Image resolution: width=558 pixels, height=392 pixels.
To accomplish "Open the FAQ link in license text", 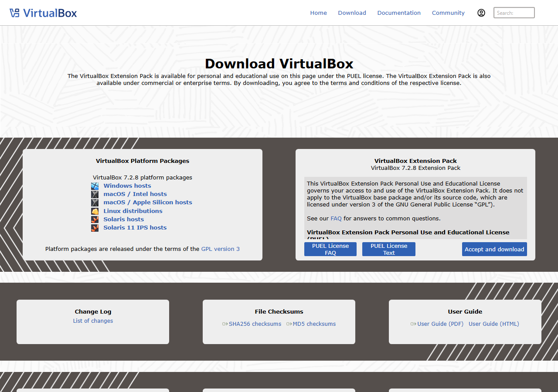I will [336, 218].
